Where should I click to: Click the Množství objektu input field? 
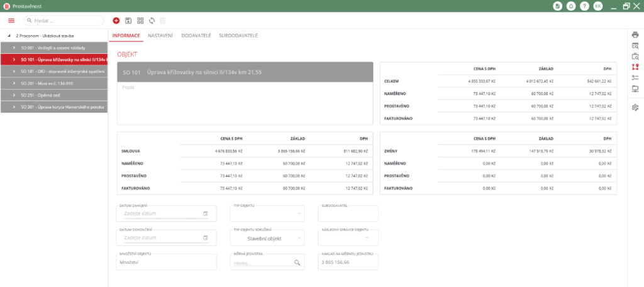tap(166, 263)
